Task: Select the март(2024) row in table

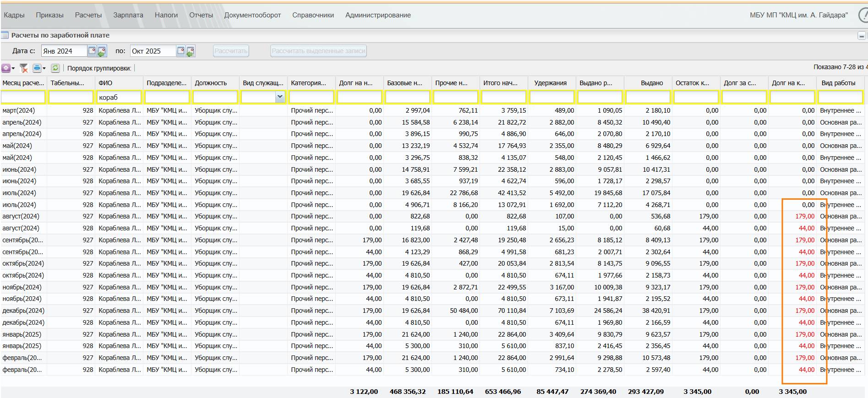Action: click(19, 110)
